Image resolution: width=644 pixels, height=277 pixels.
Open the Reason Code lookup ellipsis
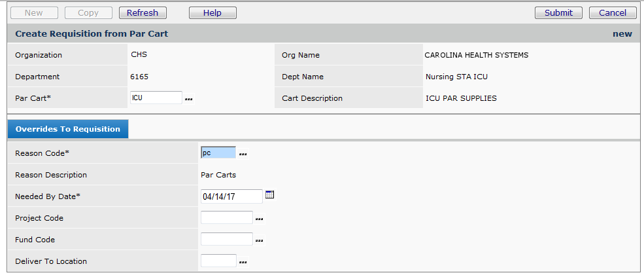pos(243,153)
